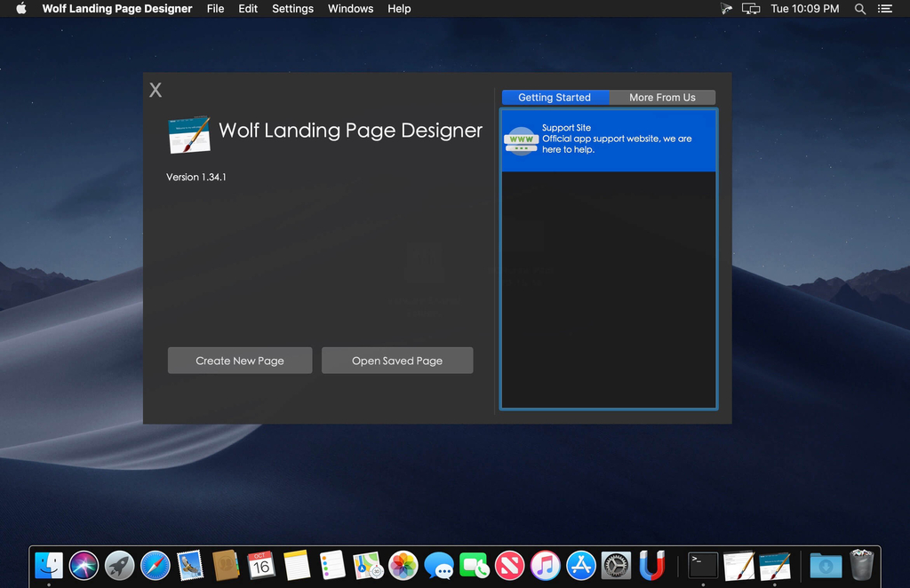Viewport: 910px width, 588px height.
Task: Open Photos flower icon in Dock
Action: [403, 566]
